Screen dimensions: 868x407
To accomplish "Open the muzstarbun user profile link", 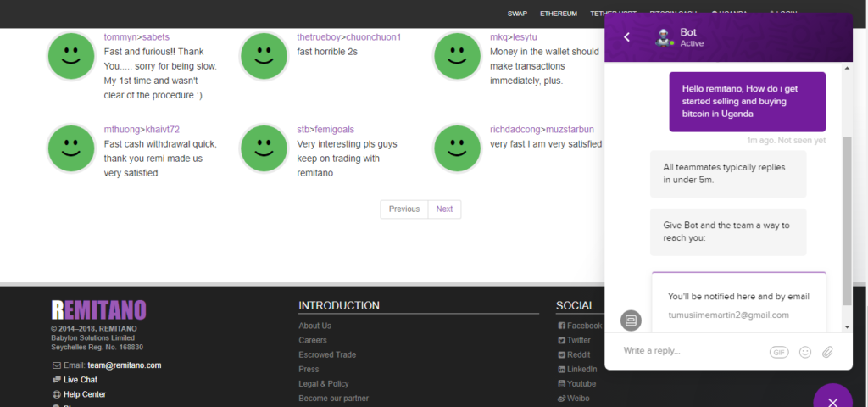I will tap(570, 130).
